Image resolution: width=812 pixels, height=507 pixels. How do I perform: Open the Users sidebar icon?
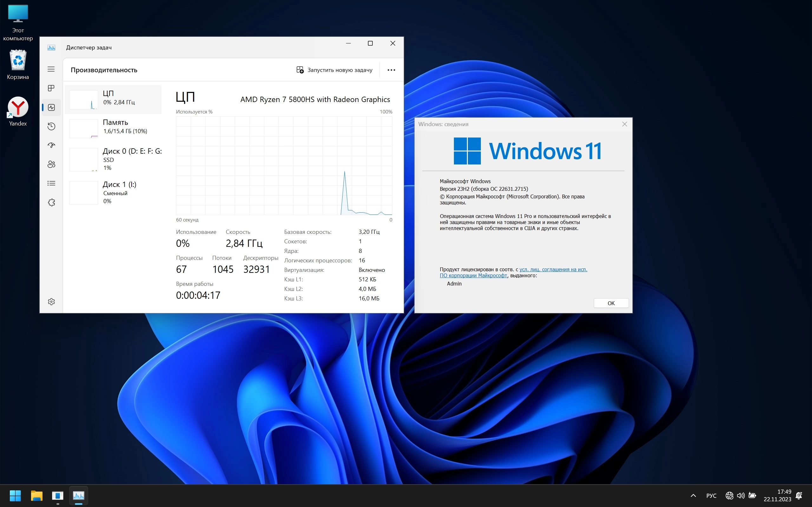[51, 164]
